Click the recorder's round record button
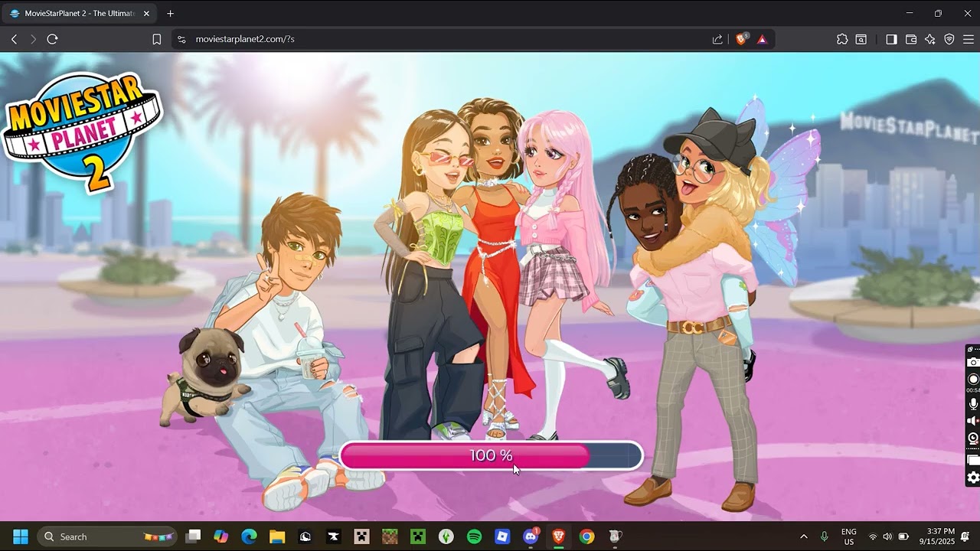980x551 pixels. [973, 379]
